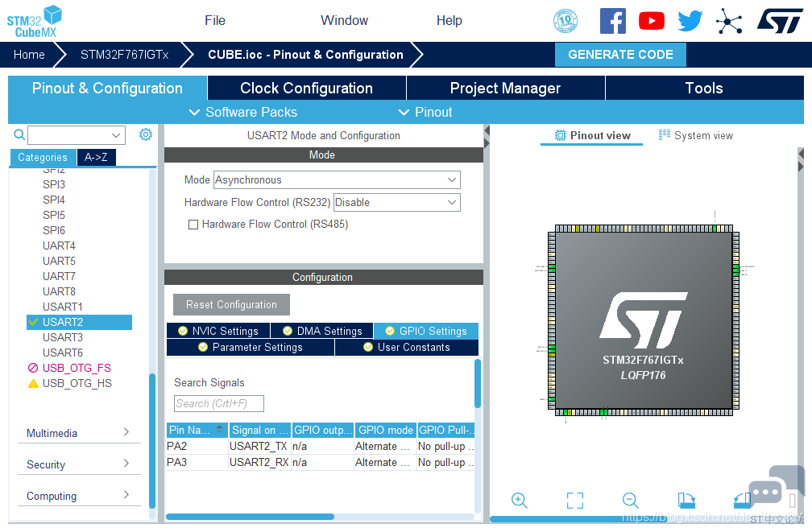Image resolution: width=812 pixels, height=532 pixels.
Task: Click the ST community network icon
Action: [x=729, y=21]
